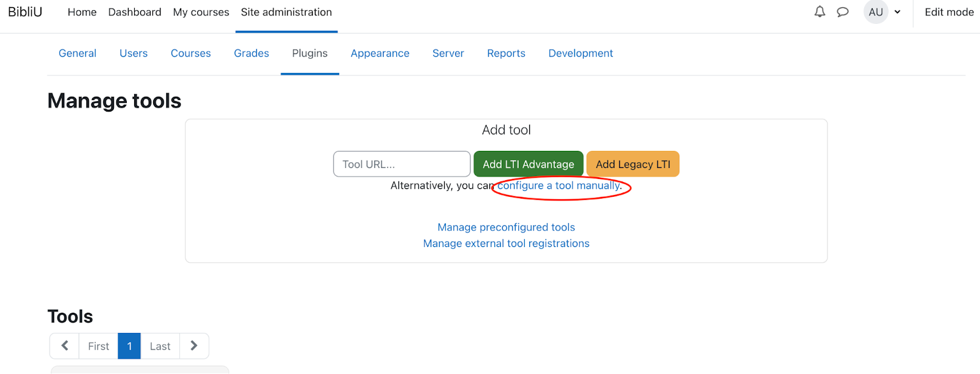Toggle Edit mode in header
Viewport: 980px width, 374px height.
(x=949, y=12)
